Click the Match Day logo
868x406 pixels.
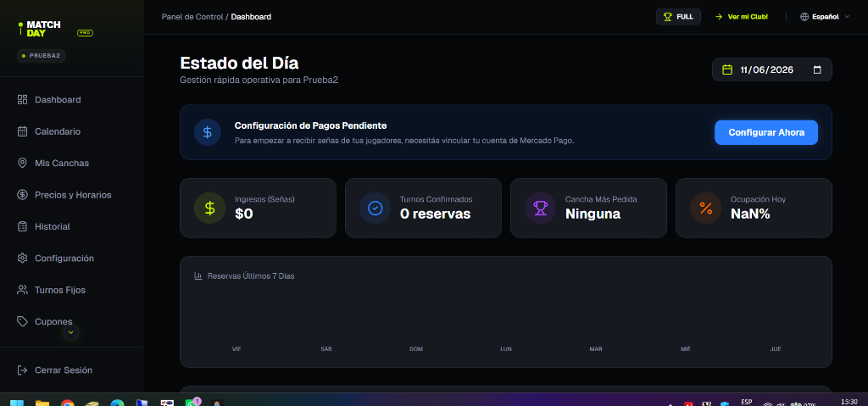(39, 29)
